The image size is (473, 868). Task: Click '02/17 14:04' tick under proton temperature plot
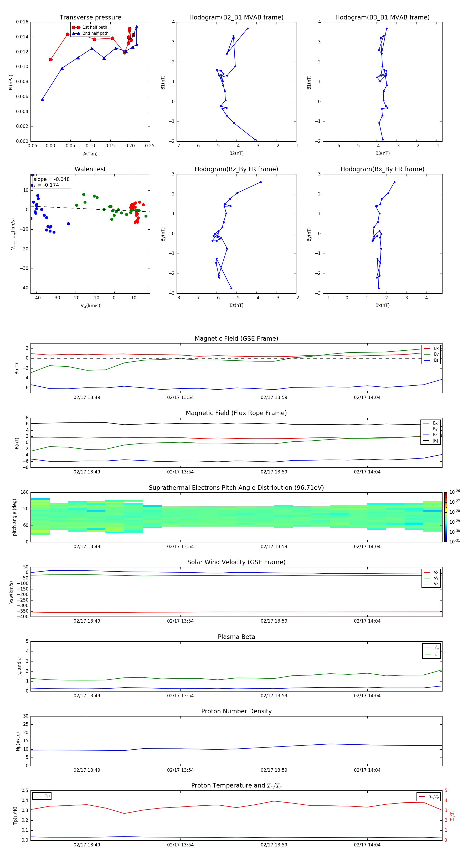[x=367, y=845]
